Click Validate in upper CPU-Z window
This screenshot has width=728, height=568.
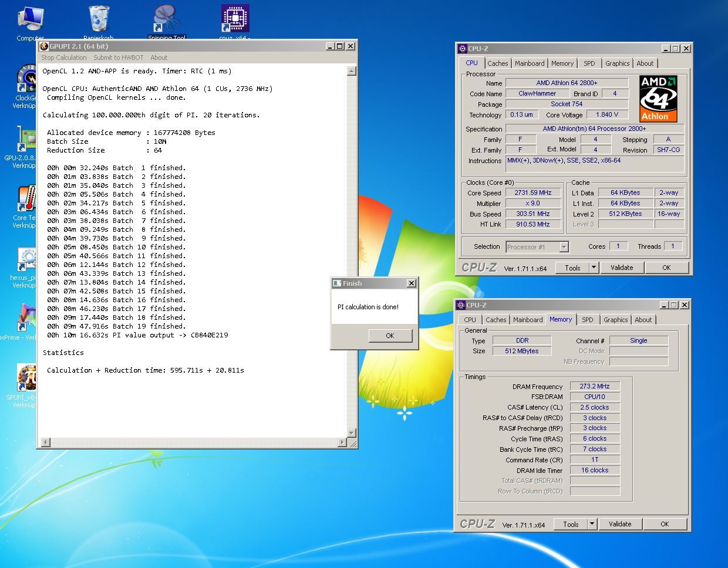[x=622, y=268]
